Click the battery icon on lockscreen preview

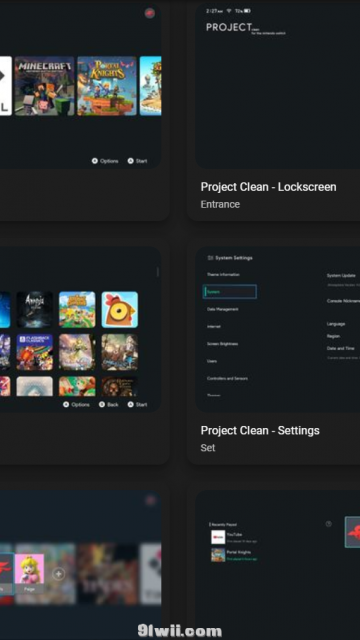tap(248, 11)
